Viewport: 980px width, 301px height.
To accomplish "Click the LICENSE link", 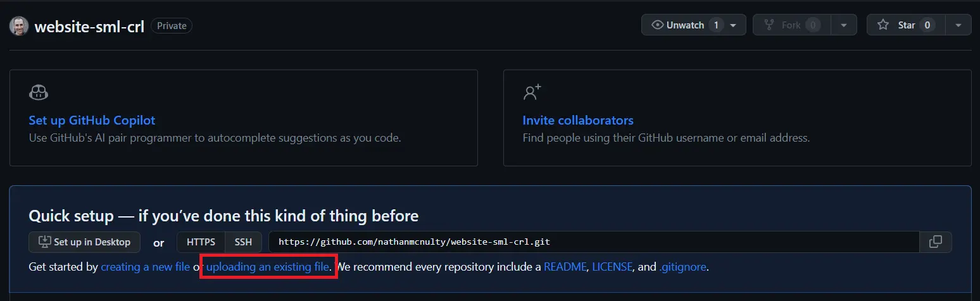I will coord(612,267).
